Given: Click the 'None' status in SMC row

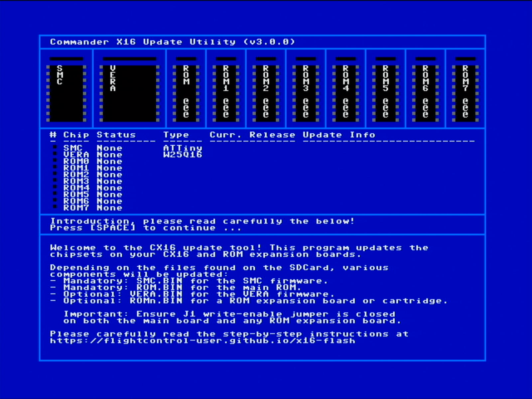Looking at the screenshot, I should (109, 148).
